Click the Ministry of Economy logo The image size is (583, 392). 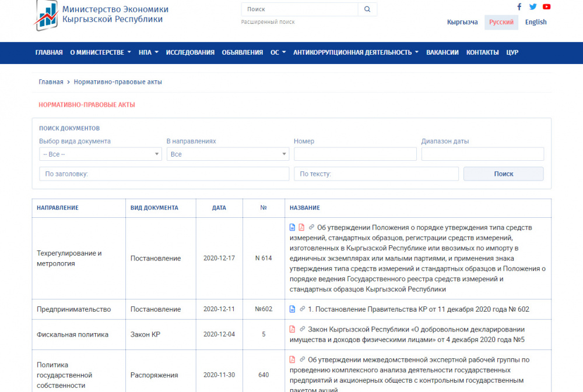(47, 15)
